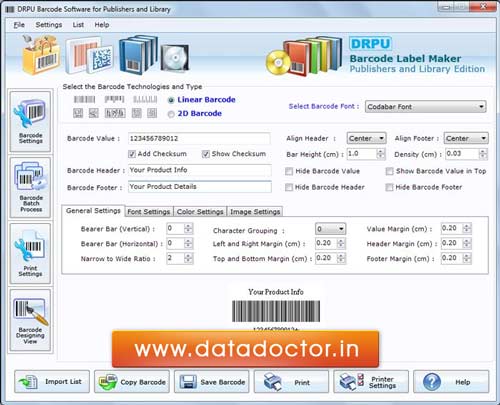Adjust Narrow to Wide Ratio spinner

pyautogui.click(x=188, y=258)
